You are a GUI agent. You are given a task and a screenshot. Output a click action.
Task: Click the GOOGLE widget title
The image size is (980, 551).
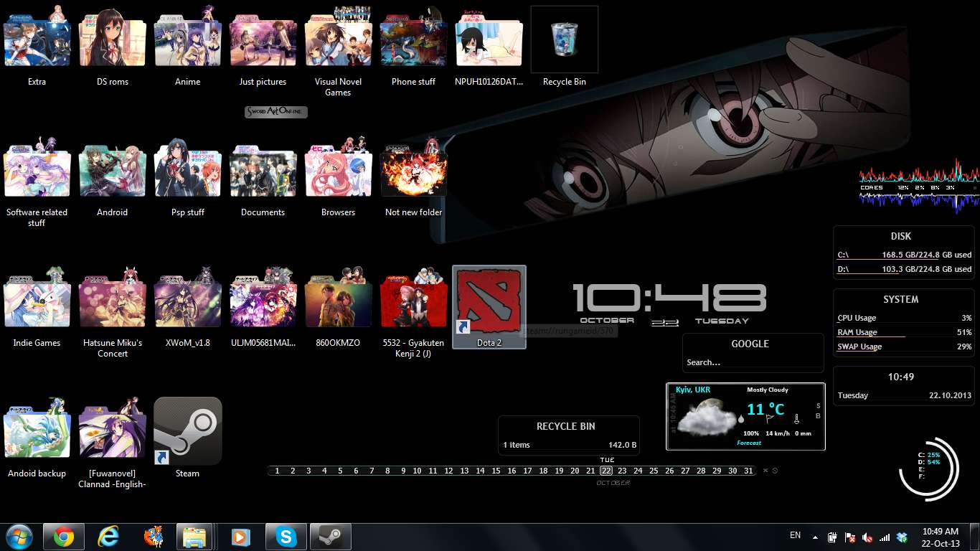point(750,344)
